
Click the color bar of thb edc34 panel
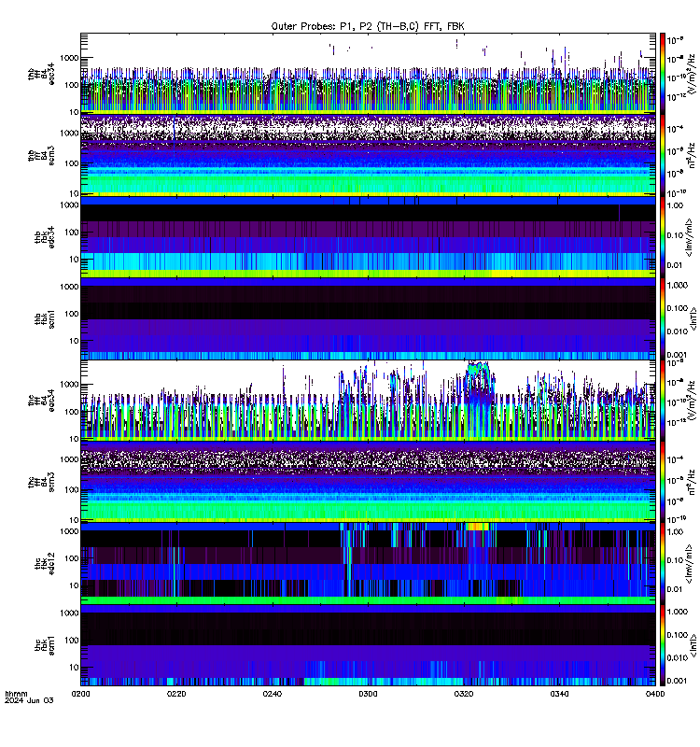(x=663, y=237)
